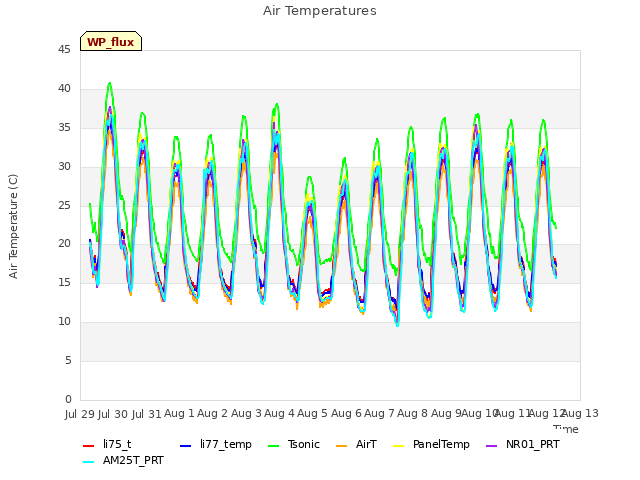640x480 pixels.
Task: Click the Aug 13 x-axis tick label
Action: click(580, 413)
